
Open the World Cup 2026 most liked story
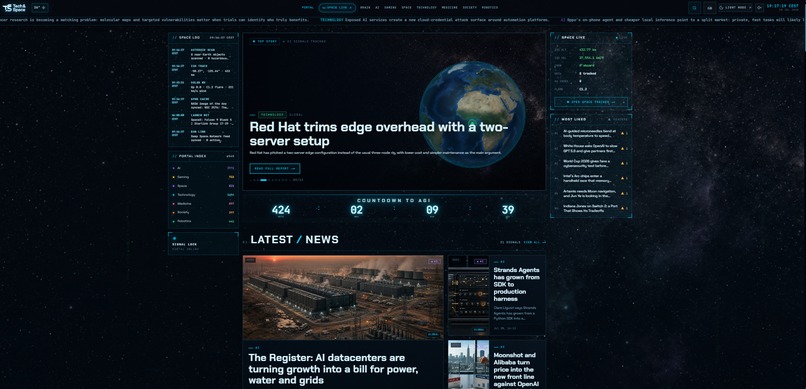[x=586, y=163]
